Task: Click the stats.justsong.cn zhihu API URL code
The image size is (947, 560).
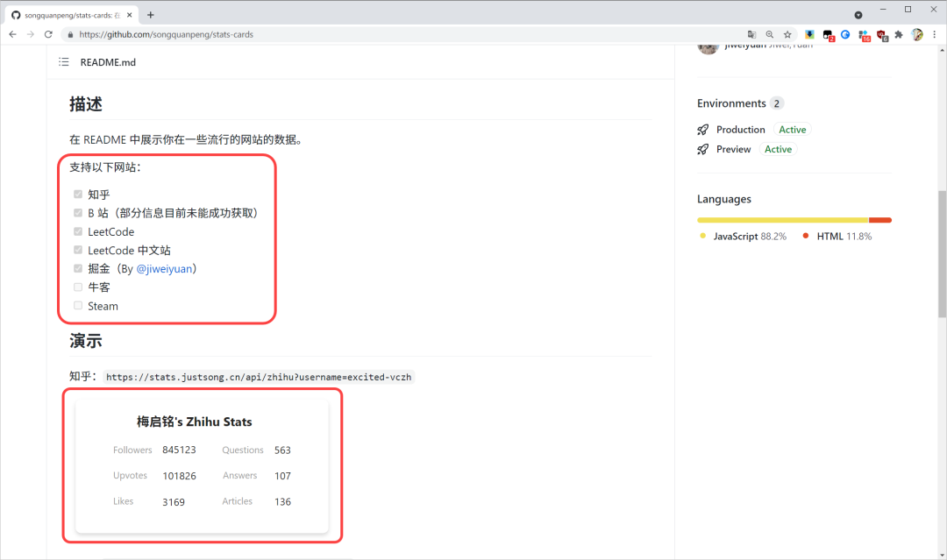Action: pyautogui.click(x=259, y=377)
